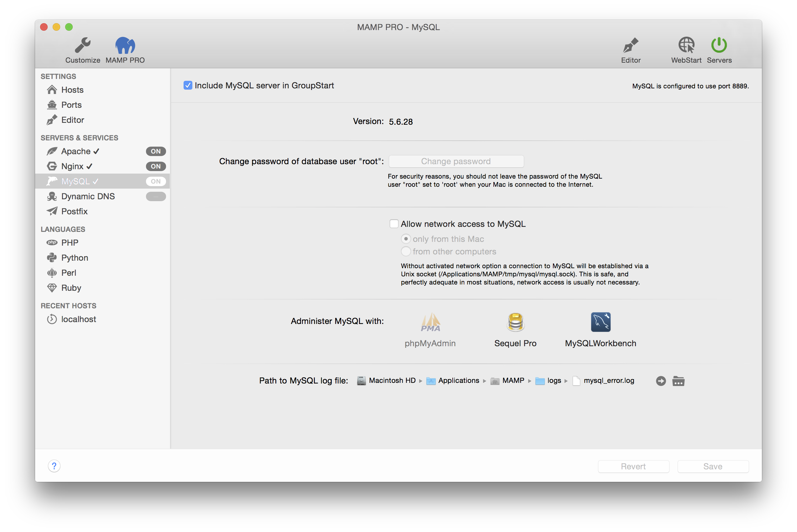Select only from this Mac option
797x532 pixels.
[406, 239]
